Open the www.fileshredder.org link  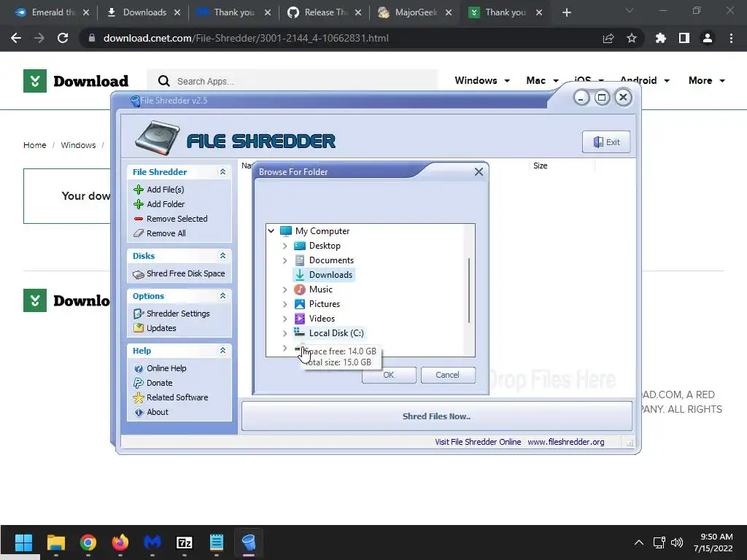click(x=565, y=442)
